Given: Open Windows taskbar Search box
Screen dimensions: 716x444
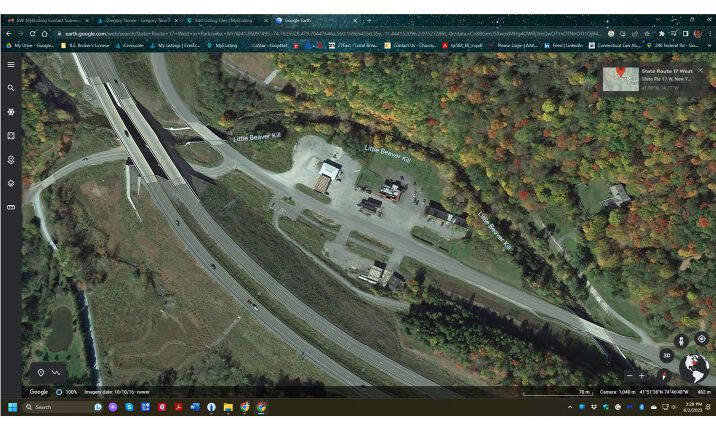Looking at the screenshot, I should tap(55, 407).
